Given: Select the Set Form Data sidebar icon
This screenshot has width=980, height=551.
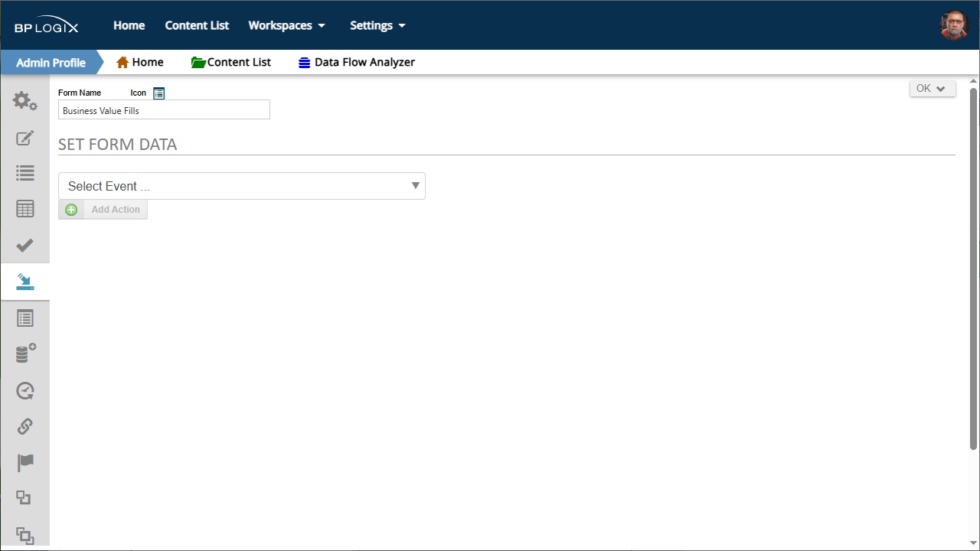Looking at the screenshot, I should pyautogui.click(x=25, y=282).
